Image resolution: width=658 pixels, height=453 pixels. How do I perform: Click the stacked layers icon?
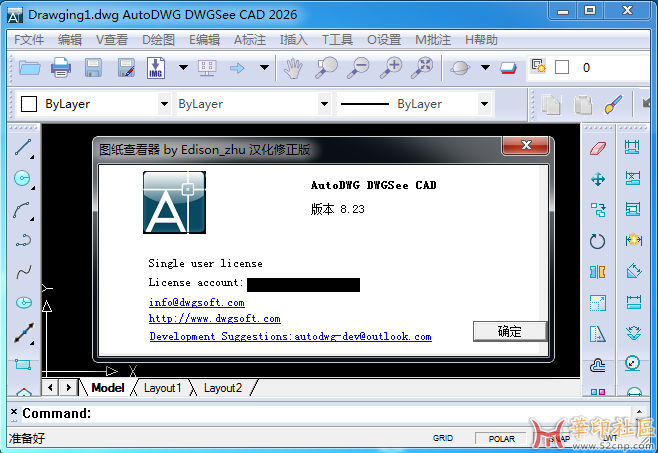coord(508,68)
